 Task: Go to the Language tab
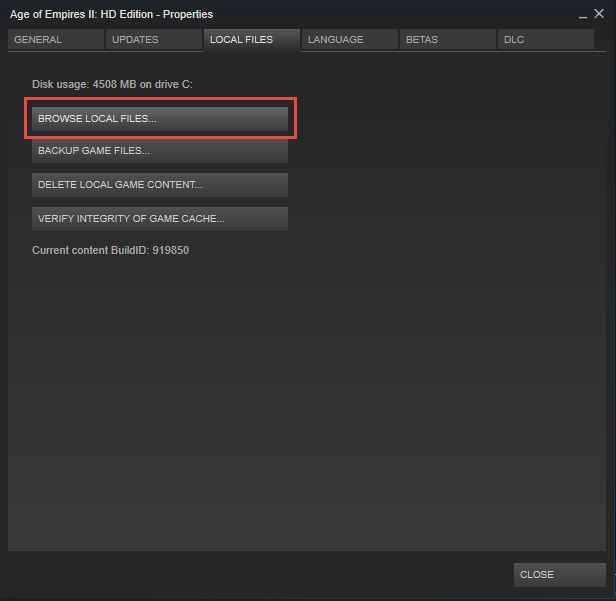tap(350, 40)
